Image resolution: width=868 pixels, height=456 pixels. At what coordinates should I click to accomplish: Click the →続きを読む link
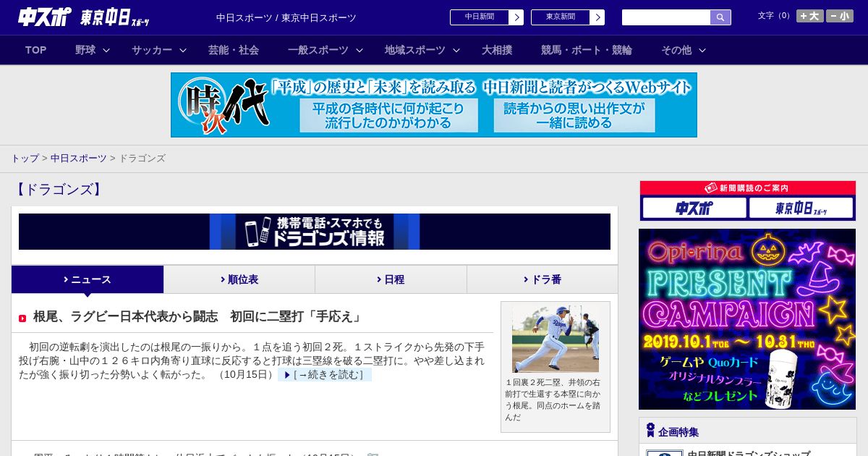coord(325,375)
